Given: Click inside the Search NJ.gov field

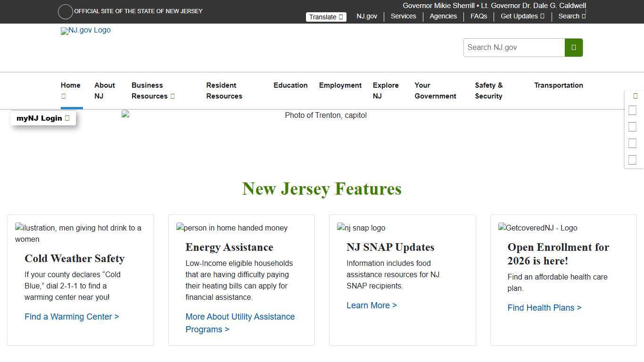Looking at the screenshot, I should (514, 47).
